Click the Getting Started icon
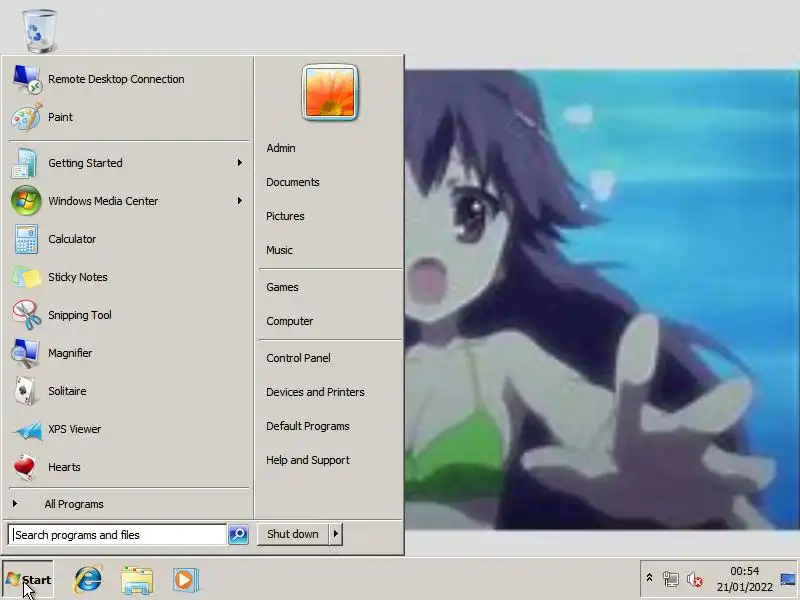The height and width of the screenshot is (600, 800). coord(26,163)
